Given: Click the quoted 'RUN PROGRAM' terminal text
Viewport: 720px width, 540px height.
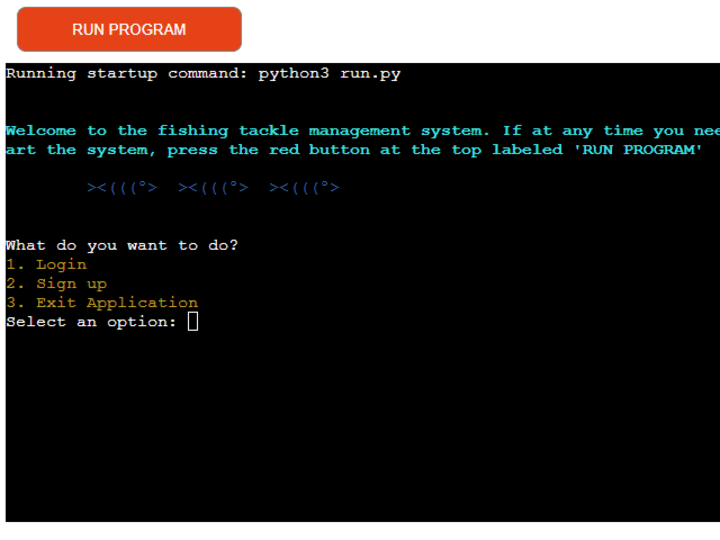Looking at the screenshot, I should tap(638, 150).
